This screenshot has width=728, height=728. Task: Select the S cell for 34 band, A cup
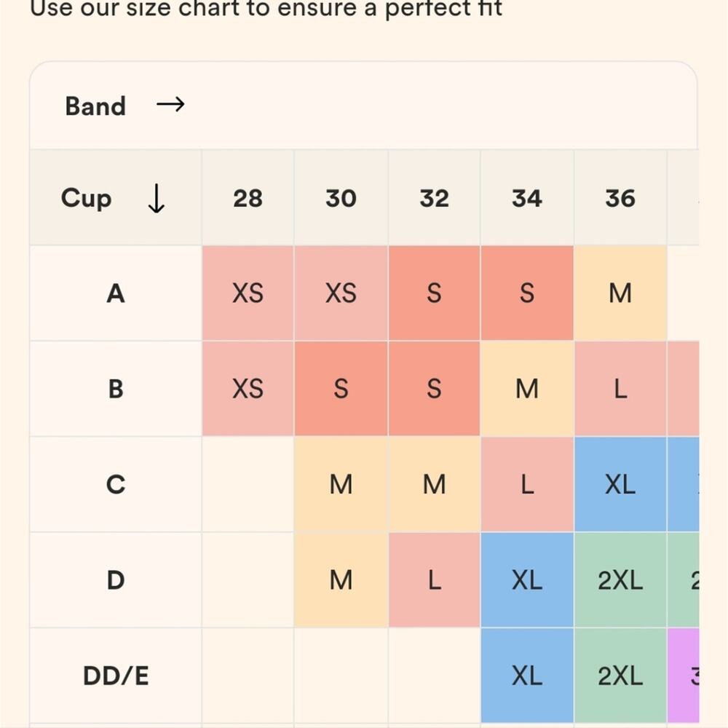tap(527, 293)
